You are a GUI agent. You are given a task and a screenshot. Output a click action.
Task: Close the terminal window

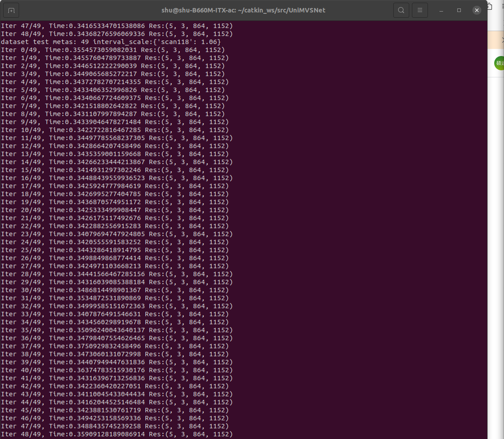tap(477, 10)
